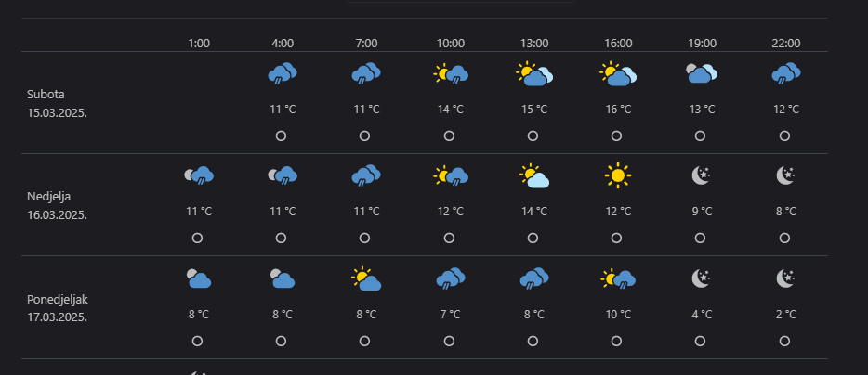Click Monday 16:00 sun and rain icon
The width and height of the screenshot is (868, 375).
617,278
